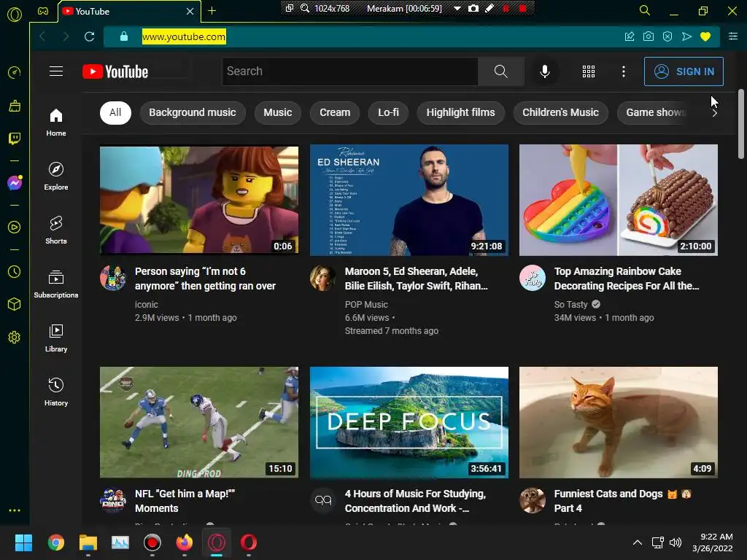This screenshot has width=747, height=560.
Task: Open NFL Get him a Map Moments title
Action: tap(185, 501)
